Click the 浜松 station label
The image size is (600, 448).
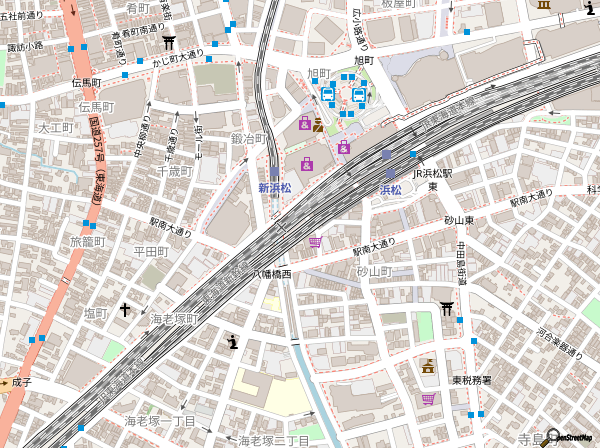(390, 189)
